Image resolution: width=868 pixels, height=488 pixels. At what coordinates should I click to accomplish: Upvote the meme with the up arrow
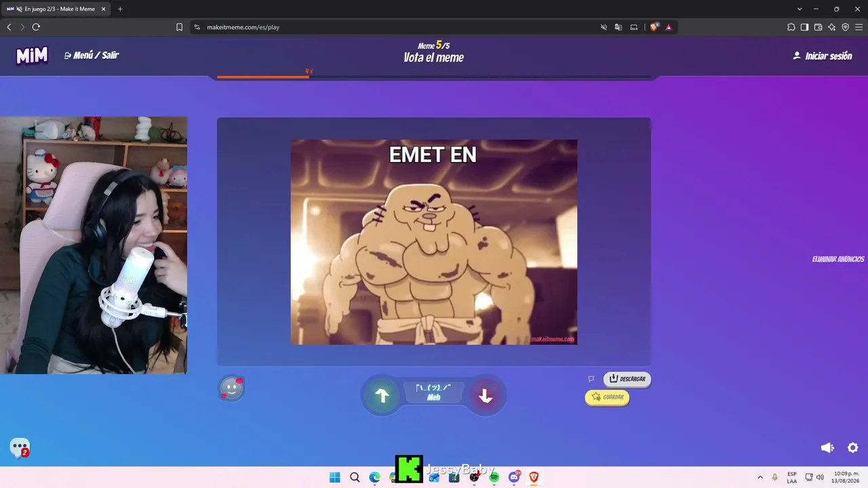(382, 396)
